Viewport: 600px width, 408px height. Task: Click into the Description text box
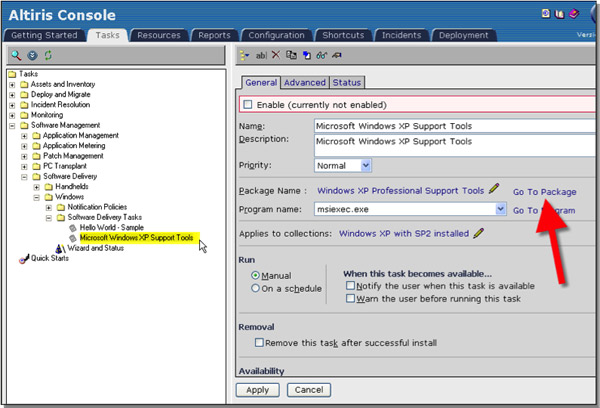click(x=455, y=145)
